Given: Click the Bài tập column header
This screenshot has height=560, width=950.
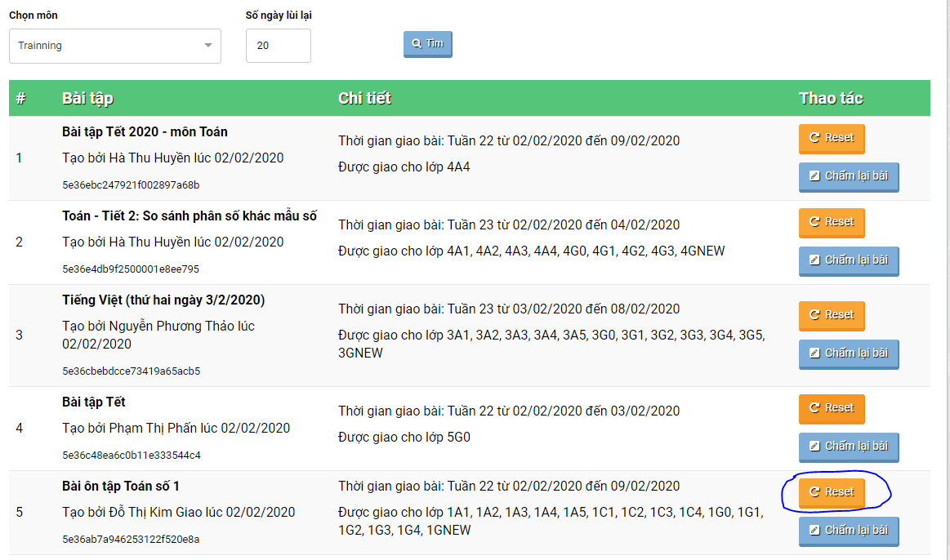Looking at the screenshot, I should tap(87, 99).
